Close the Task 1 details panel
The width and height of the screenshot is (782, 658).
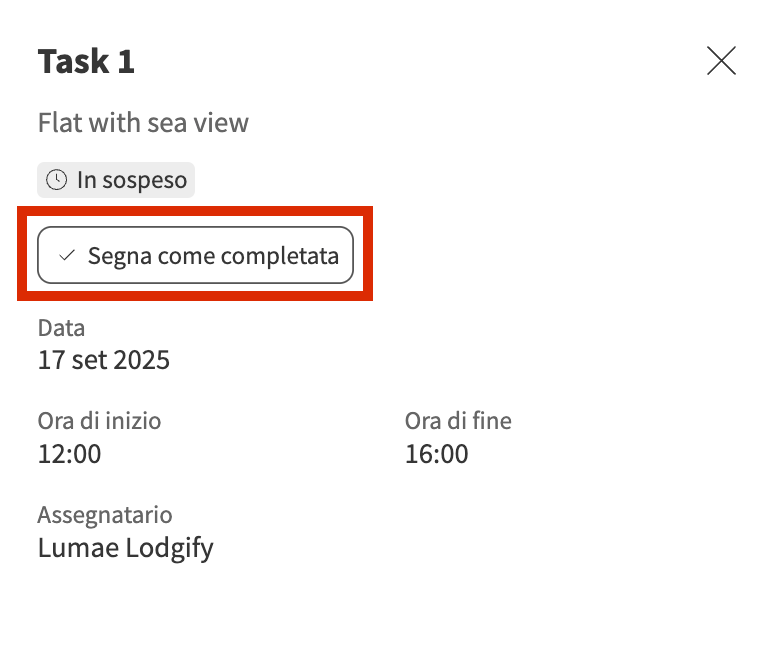coord(721,61)
